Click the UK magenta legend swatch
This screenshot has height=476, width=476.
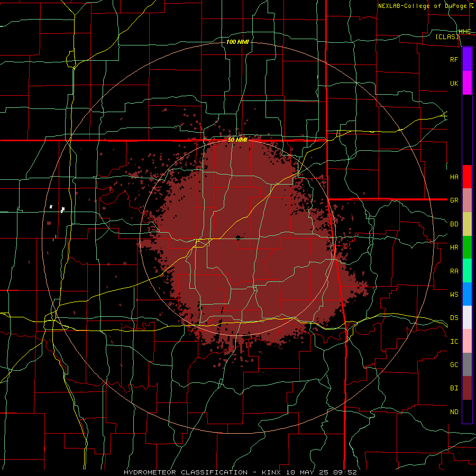click(467, 83)
